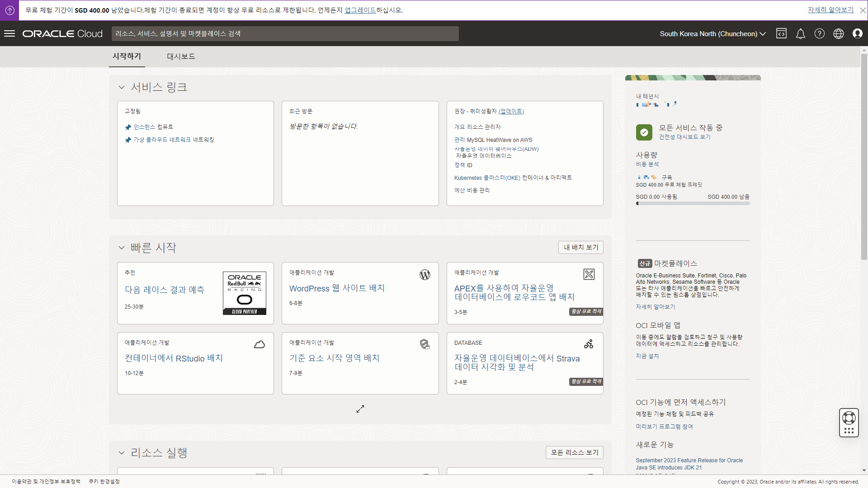Open the South Korea North region dropdown
The image size is (868, 488).
[712, 33]
